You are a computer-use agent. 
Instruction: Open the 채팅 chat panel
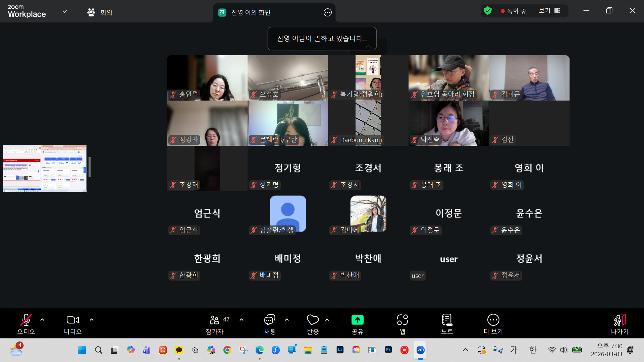(x=270, y=320)
